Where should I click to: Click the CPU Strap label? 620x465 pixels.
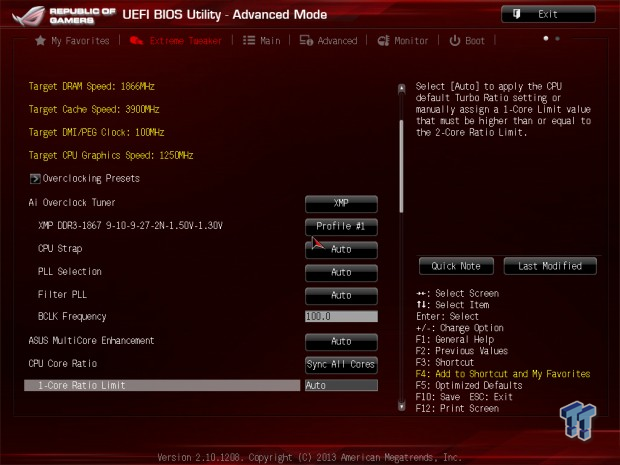click(60, 248)
